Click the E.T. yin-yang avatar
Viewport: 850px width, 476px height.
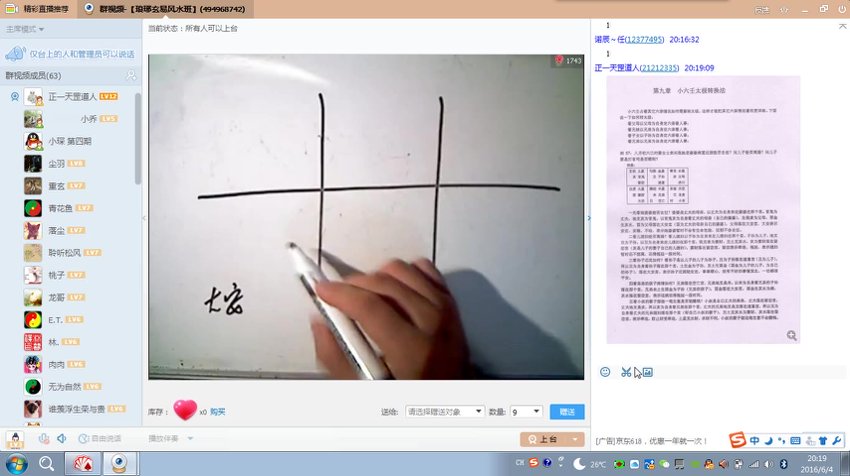(x=33, y=320)
